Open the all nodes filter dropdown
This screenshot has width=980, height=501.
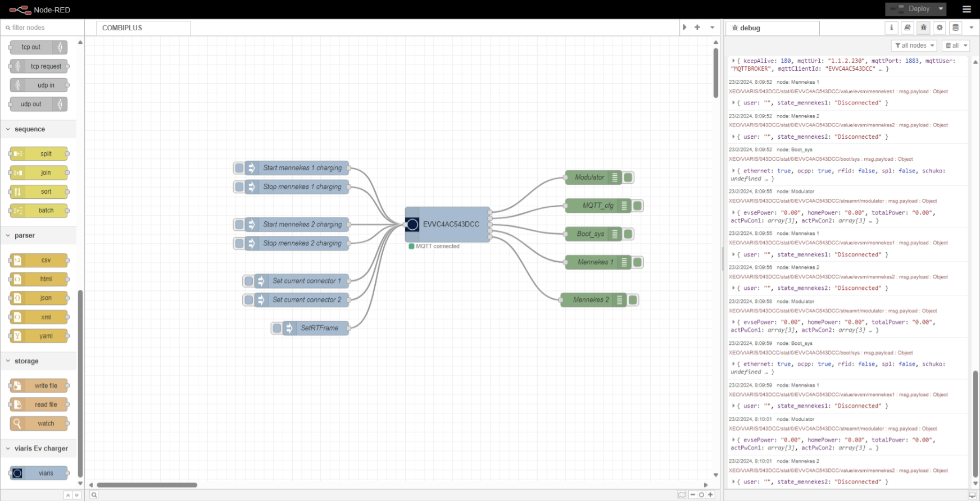tap(914, 45)
